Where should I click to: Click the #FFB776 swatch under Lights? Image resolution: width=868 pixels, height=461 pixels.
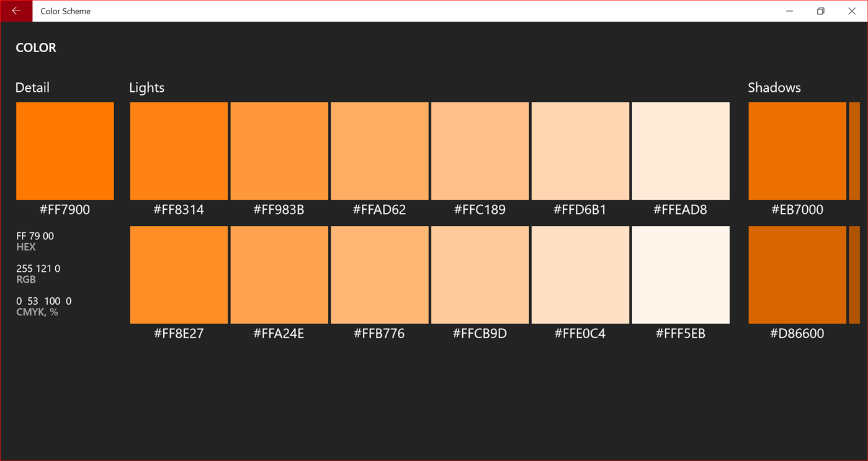tap(380, 274)
